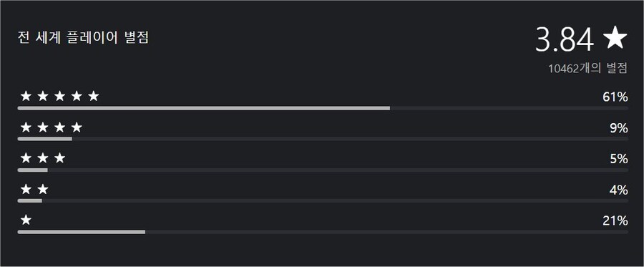Click the 61% progress bar
The image size is (644, 267).
tap(323, 108)
